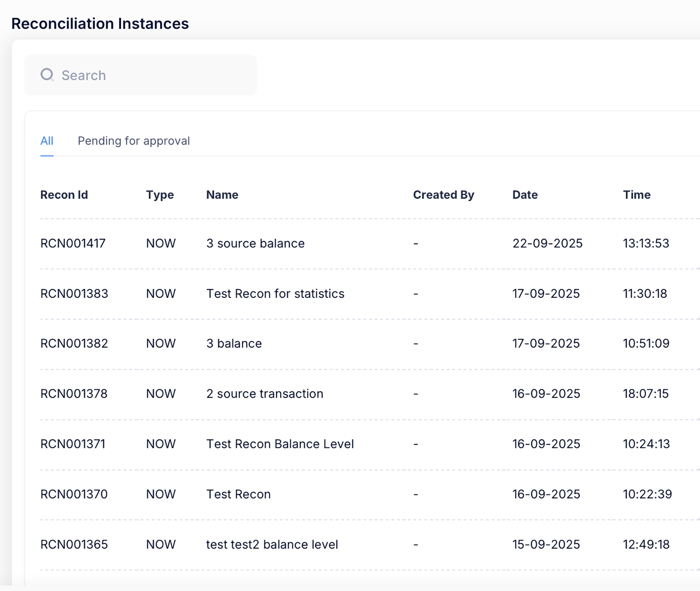
Task: Click the 'Test Recon for statistics' name
Action: pyautogui.click(x=275, y=294)
